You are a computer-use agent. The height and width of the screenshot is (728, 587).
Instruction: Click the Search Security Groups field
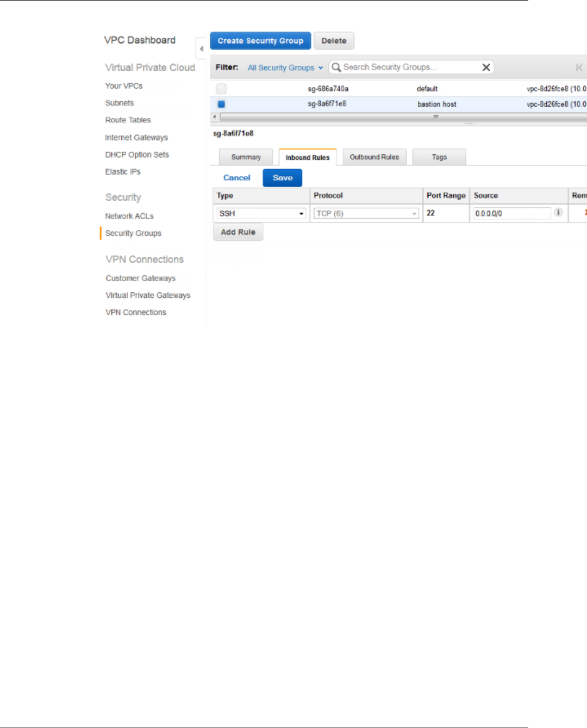[411, 67]
